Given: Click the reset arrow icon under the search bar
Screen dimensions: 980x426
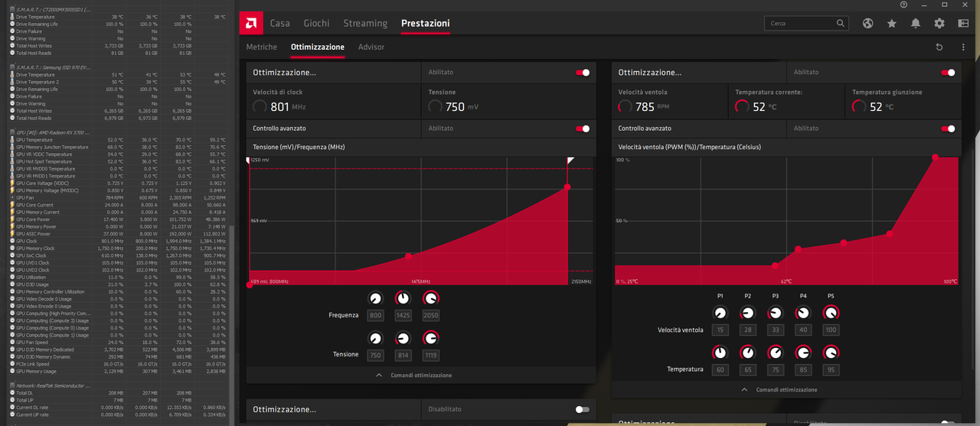Looking at the screenshot, I should [x=939, y=47].
